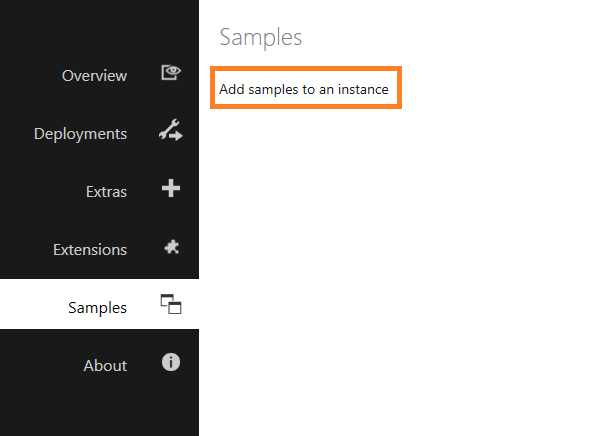The width and height of the screenshot is (600, 436).
Task: Click the Extras plus icon
Action: click(171, 188)
